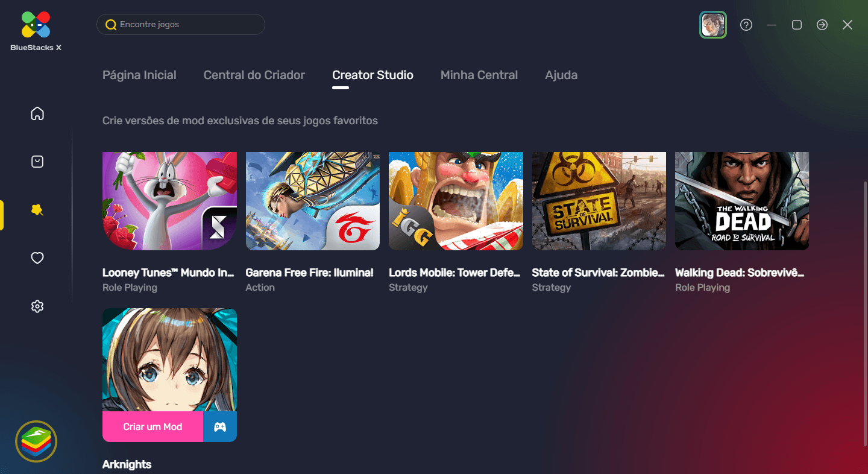The width and height of the screenshot is (868, 474).
Task: Open the Home sidebar icon
Action: point(37,113)
